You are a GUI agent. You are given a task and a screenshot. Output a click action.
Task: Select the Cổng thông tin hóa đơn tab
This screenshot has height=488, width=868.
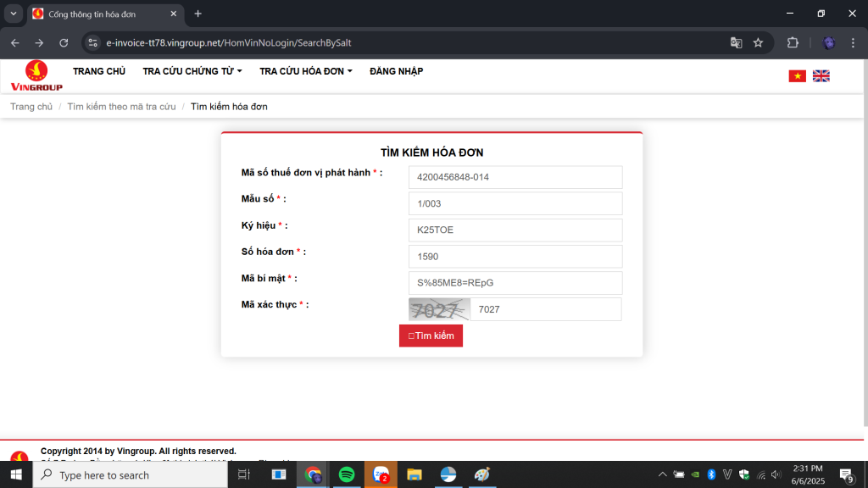click(x=104, y=14)
